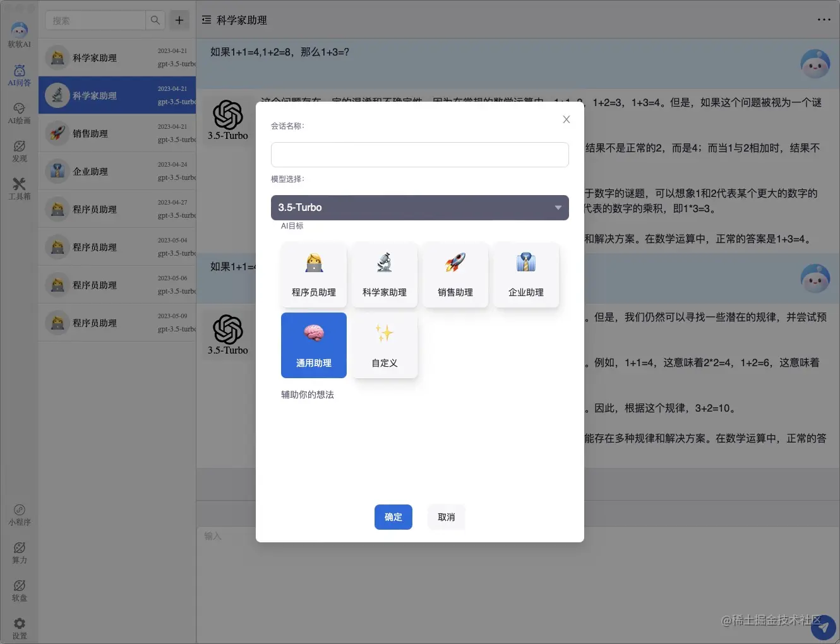840x644 pixels.
Task: Select the 科学家助理 card in dialog
Action: coord(385,275)
